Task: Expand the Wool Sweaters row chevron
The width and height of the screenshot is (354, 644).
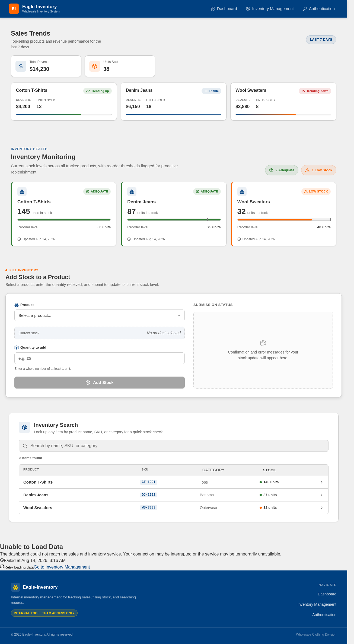Action: [x=322, y=508]
